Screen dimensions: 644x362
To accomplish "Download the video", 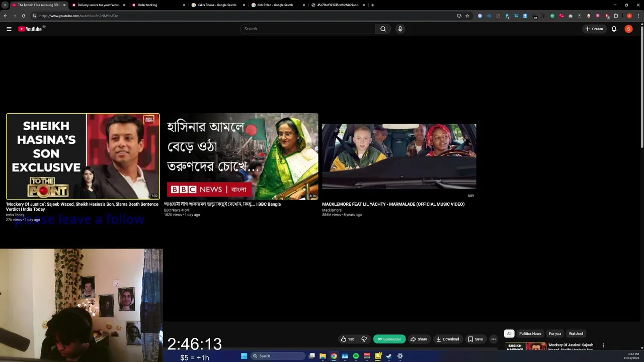I will [448, 339].
